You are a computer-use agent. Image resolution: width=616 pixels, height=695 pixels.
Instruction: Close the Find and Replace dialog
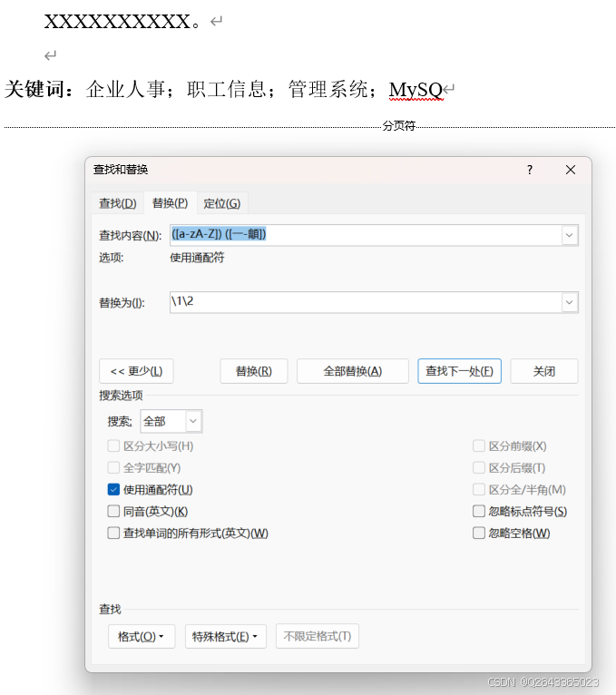(x=571, y=170)
